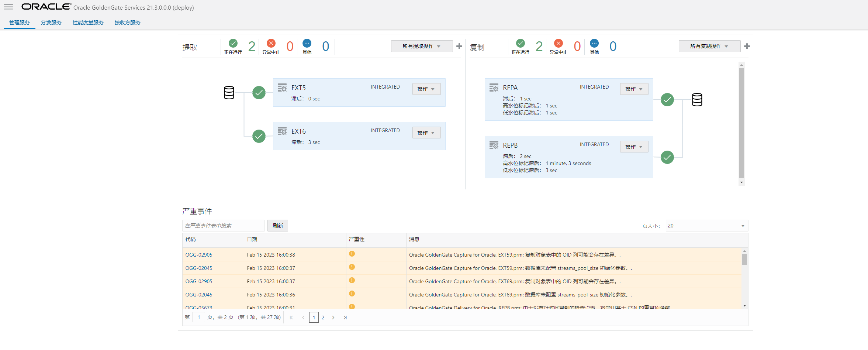The width and height of the screenshot is (868, 350).
Task: Click the EXT6 process gear icon
Action: point(282,131)
